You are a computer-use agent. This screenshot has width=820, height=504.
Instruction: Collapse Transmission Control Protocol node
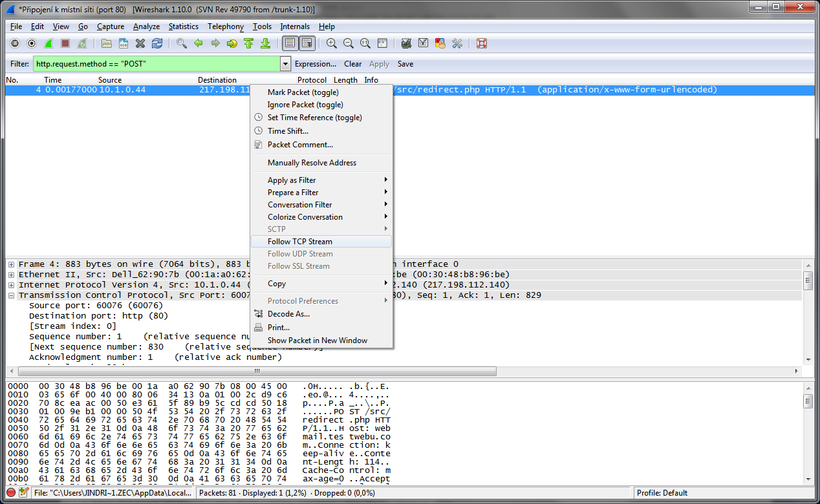12,295
